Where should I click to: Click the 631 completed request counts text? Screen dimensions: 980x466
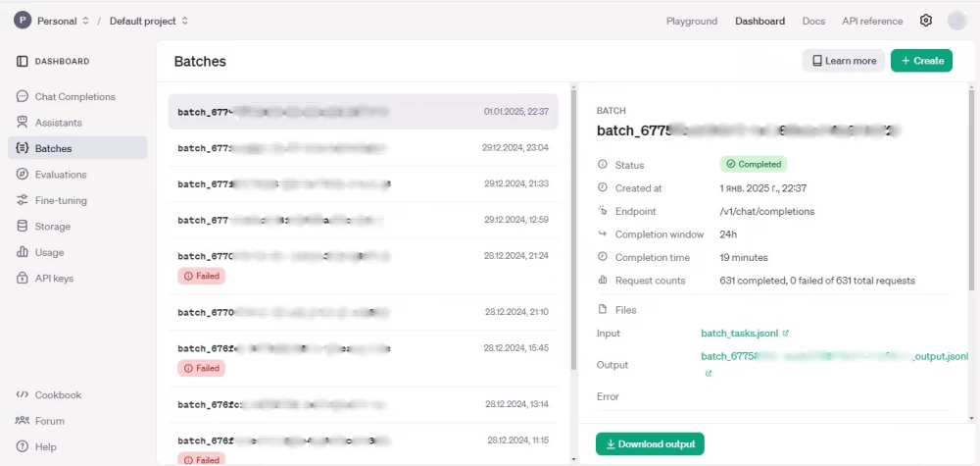[x=817, y=281]
